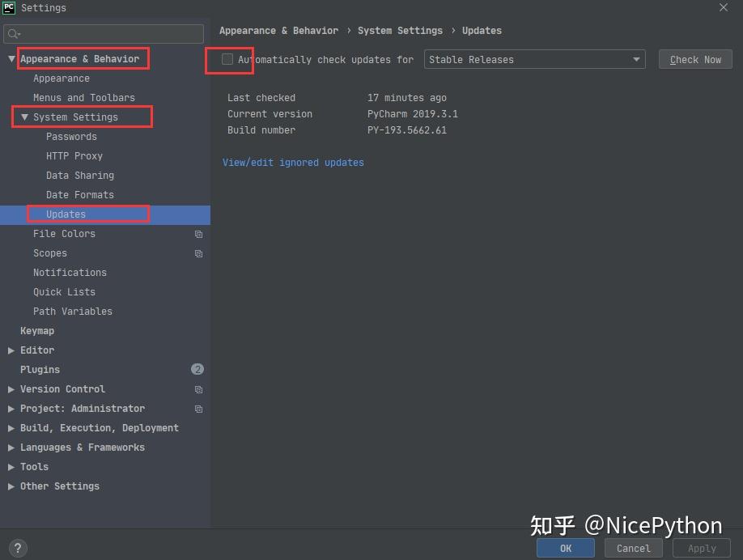Click the project-level icon next to Scopes
The image size is (743, 560).
click(198, 253)
